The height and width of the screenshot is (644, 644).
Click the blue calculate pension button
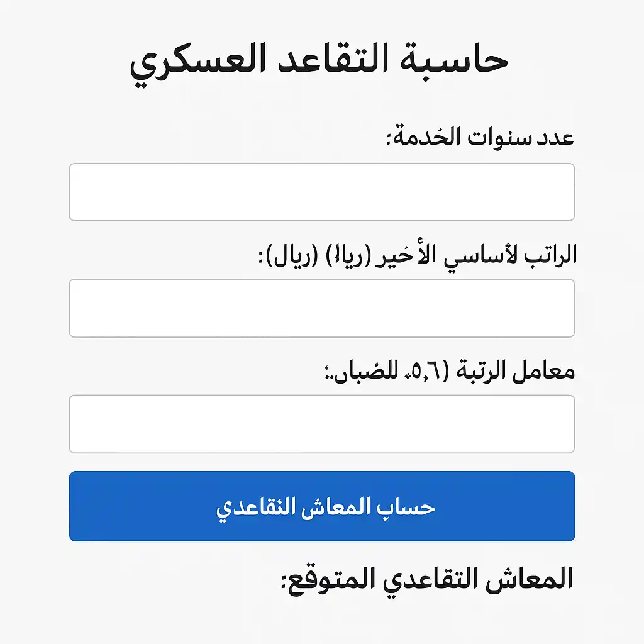coord(322,505)
